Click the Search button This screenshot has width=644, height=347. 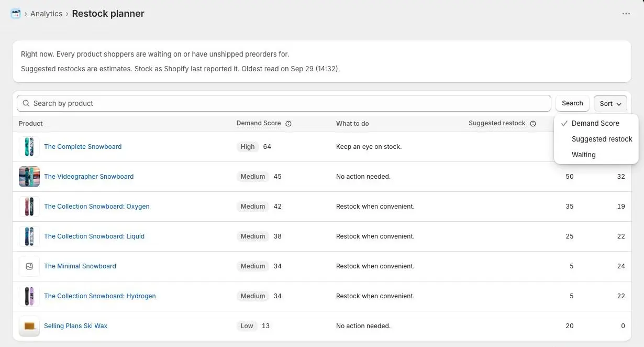572,103
